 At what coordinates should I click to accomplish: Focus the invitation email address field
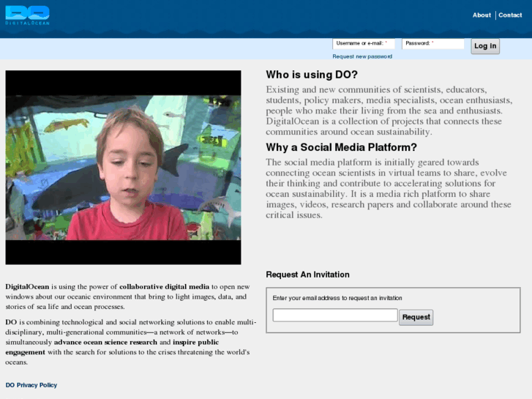tap(335, 315)
